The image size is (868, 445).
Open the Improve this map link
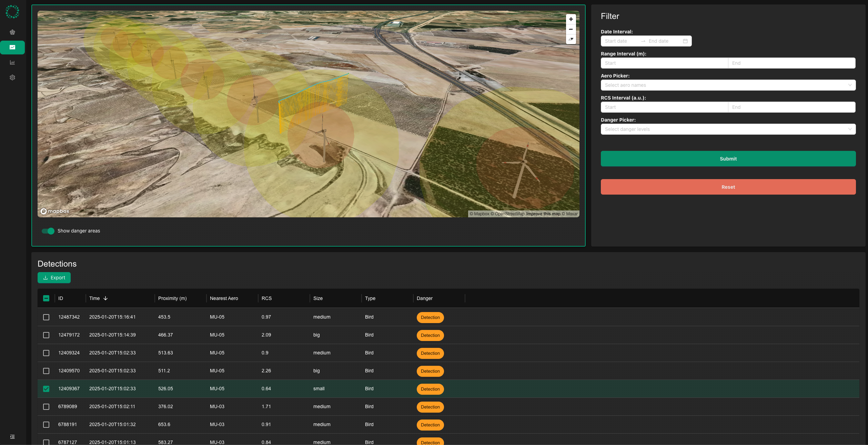click(x=543, y=214)
